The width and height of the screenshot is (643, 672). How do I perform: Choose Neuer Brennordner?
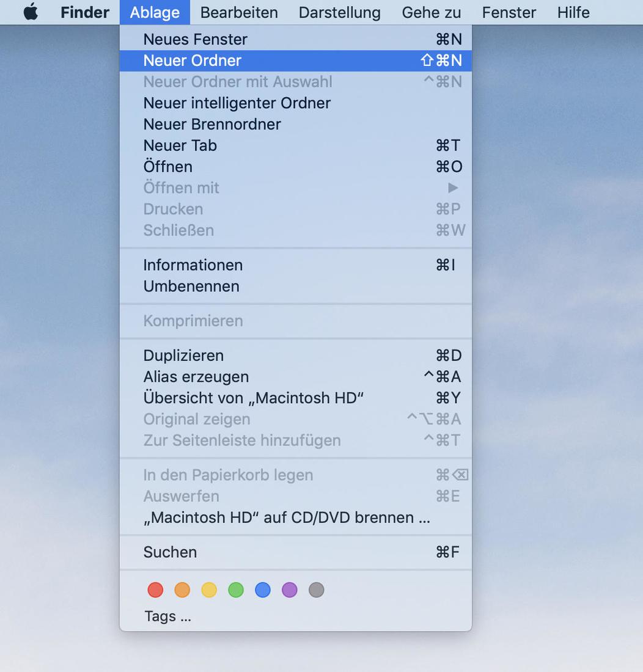(x=296, y=124)
